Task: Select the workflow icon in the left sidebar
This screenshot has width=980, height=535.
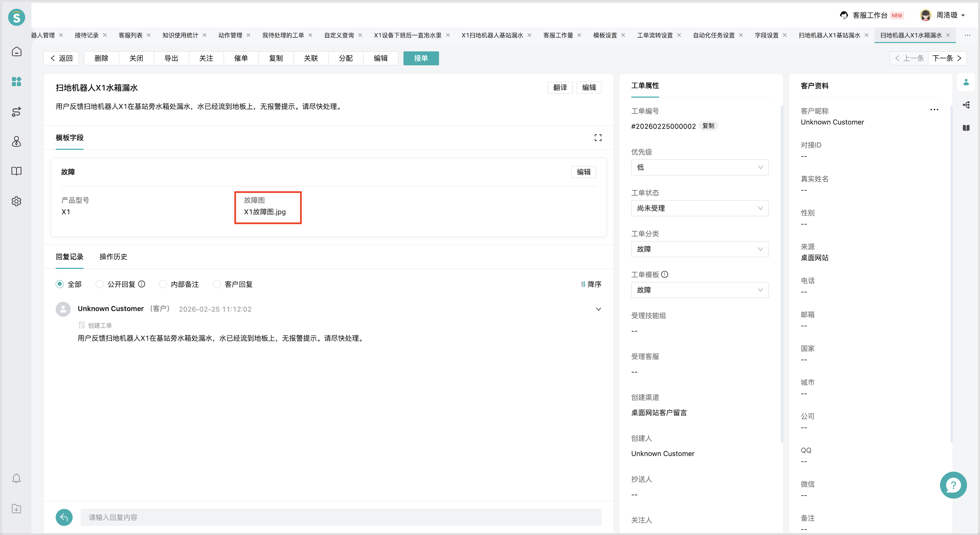Action: tap(17, 111)
